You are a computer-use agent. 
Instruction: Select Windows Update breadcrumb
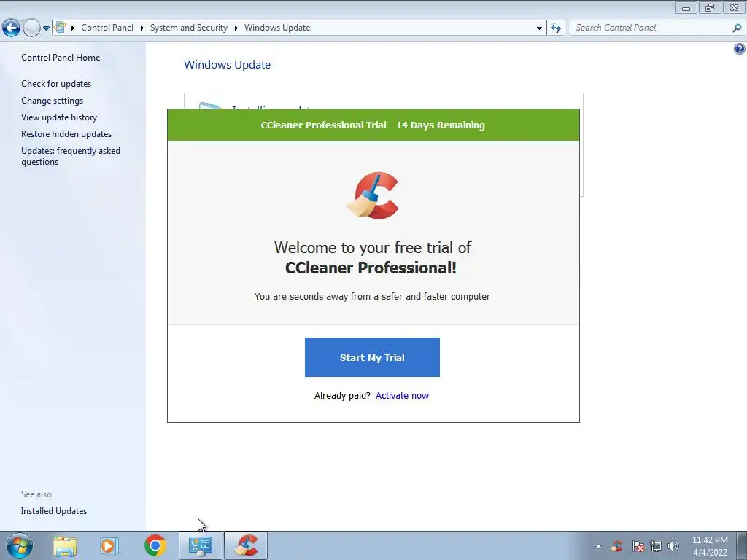[x=277, y=28]
